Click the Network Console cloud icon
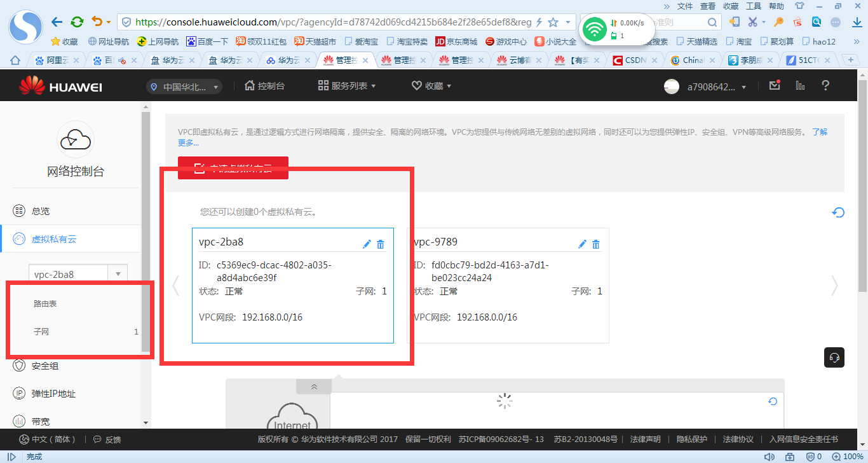This screenshot has height=463, width=868. (76, 139)
